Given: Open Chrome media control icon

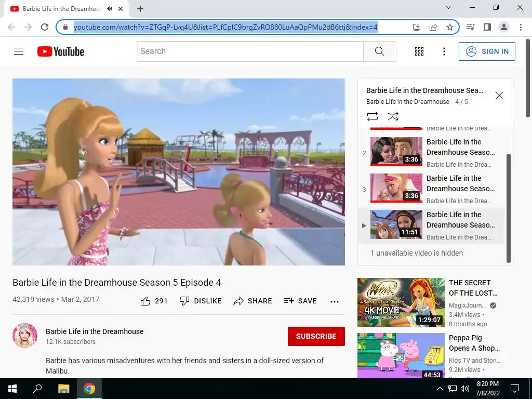Looking at the screenshot, I should click(470, 27).
